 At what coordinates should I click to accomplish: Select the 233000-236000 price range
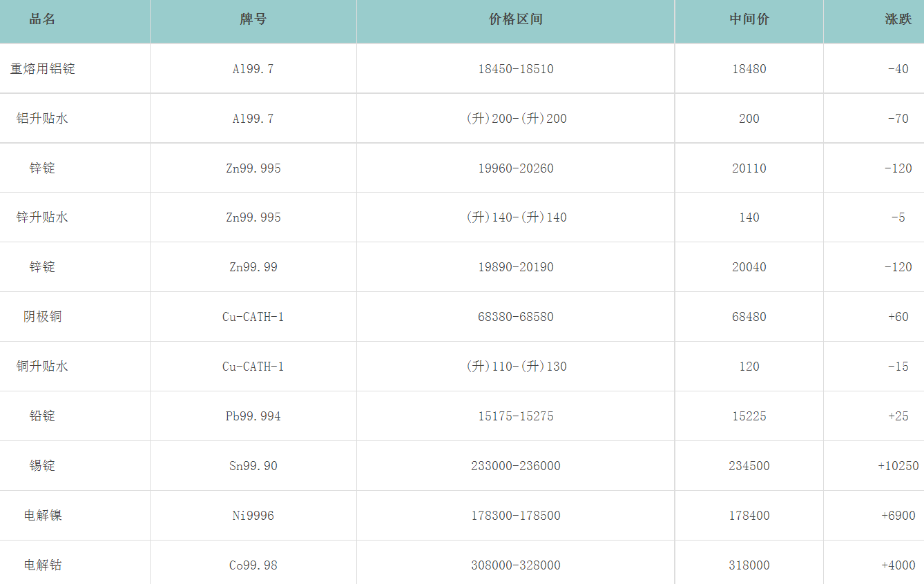coord(515,466)
